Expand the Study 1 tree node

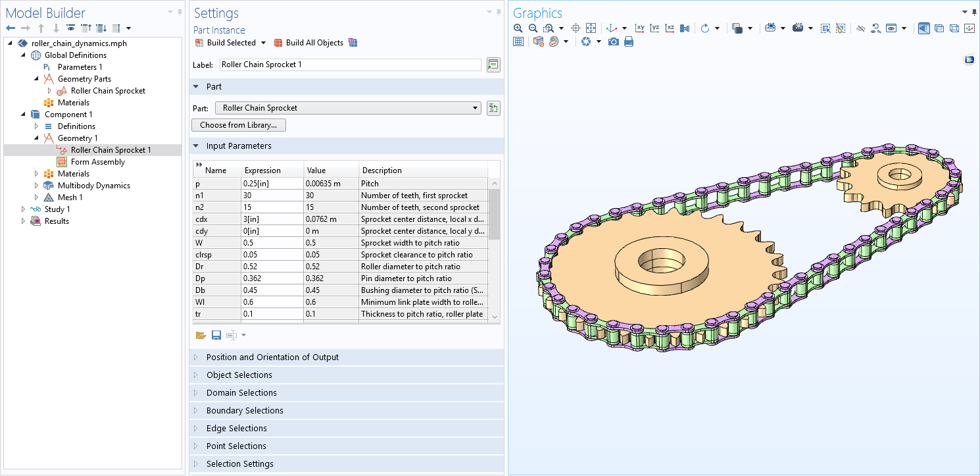24,209
